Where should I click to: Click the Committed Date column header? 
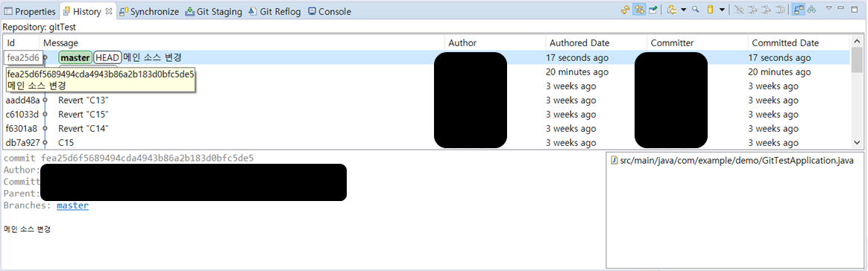coord(799,42)
